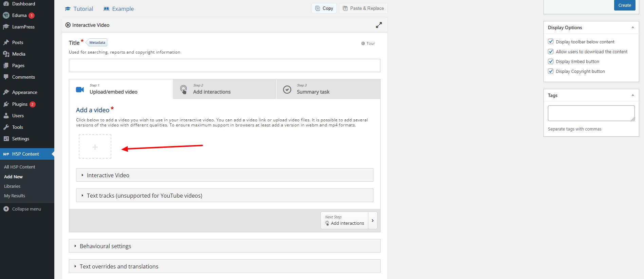
Task: Click the next step chevron arrow
Action: click(x=373, y=220)
